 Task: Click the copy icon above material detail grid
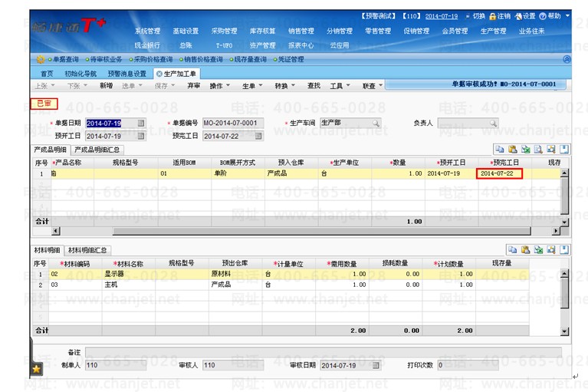(x=512, y=249)
